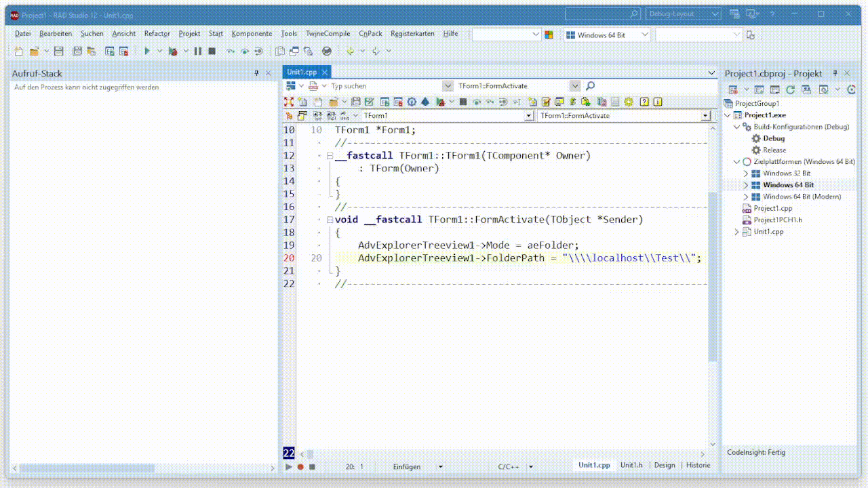Viewport: 868px width, 488px height.
Task: Switch to the Historie tab
Action: [698, 465]
